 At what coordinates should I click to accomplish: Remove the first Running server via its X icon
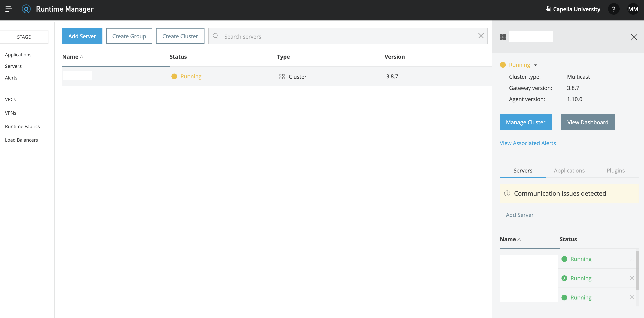pyautogui.click(x=632, y=259)
